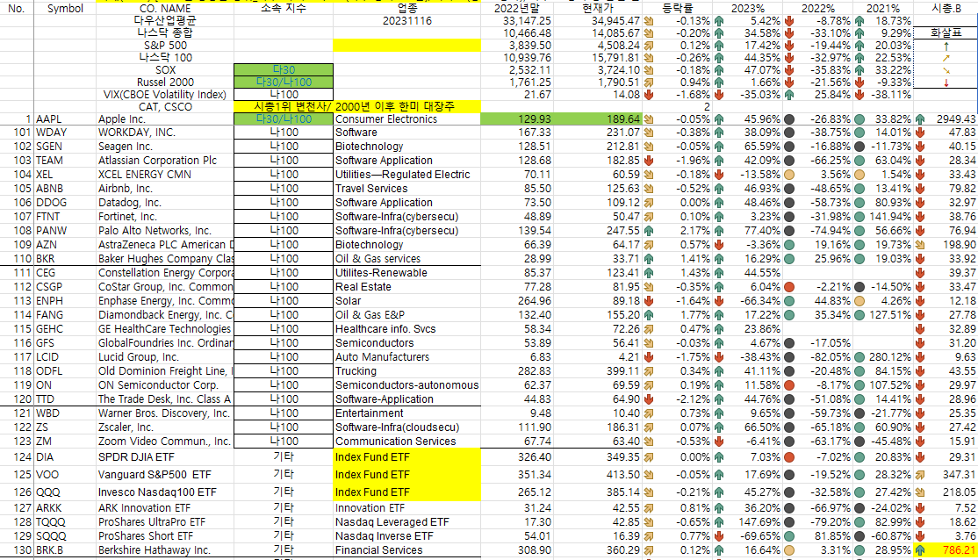This screenshot has width=978, height=560.
Task: Select 기타 cell in QQQ row
Action: pyautogui.click(x=284, y=492)
